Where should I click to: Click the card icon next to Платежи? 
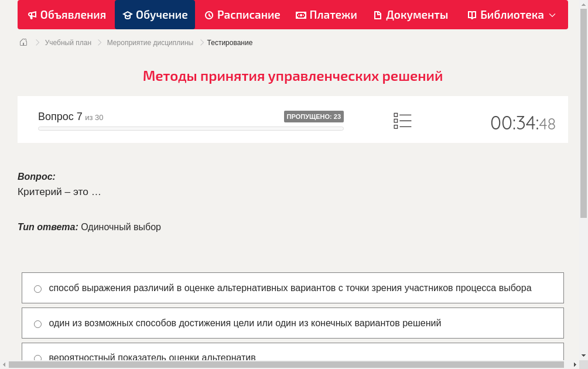coord(302,15)
